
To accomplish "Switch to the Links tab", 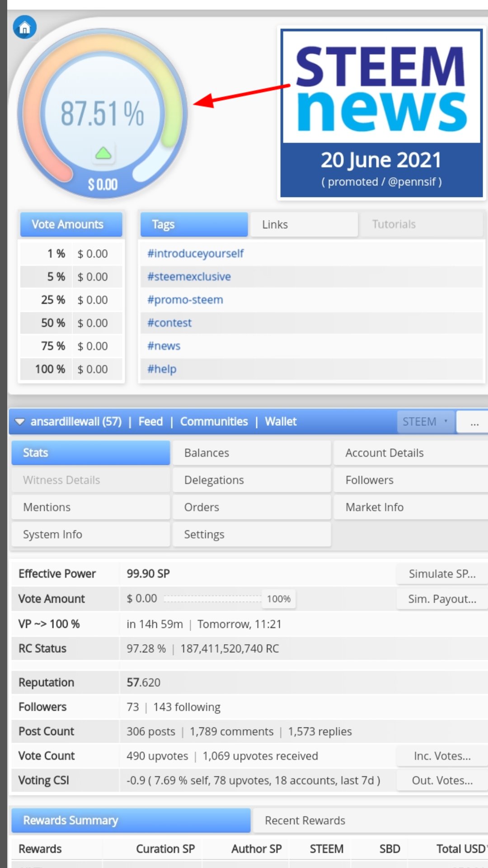I will (x=304, y=224).
